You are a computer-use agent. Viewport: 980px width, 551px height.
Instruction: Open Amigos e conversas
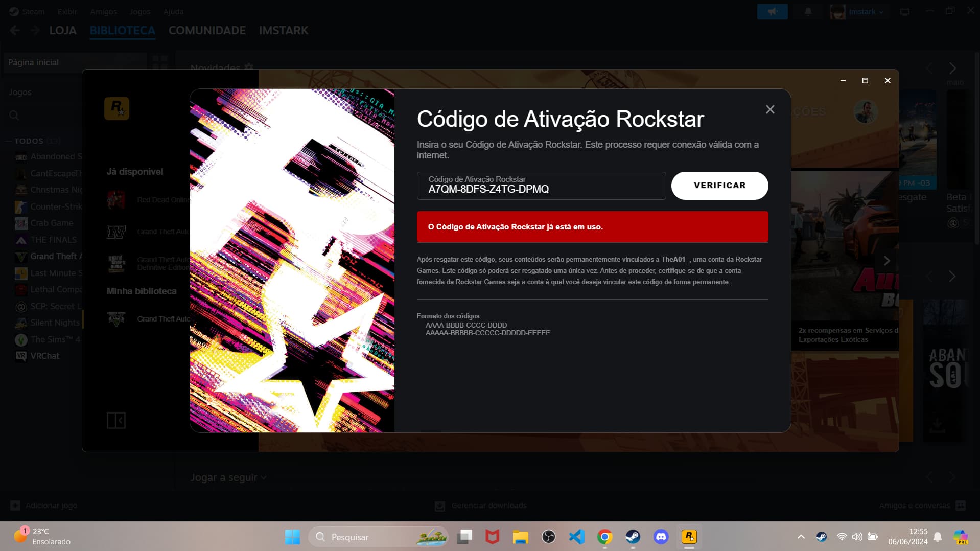(x=922, y=506)
